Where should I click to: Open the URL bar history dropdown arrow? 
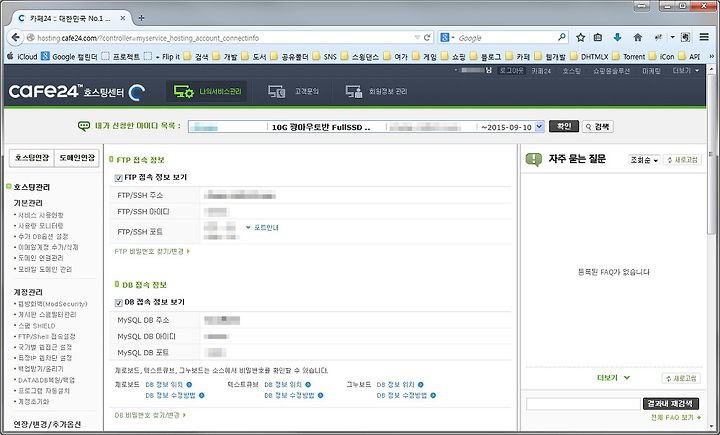pos(417,37)
